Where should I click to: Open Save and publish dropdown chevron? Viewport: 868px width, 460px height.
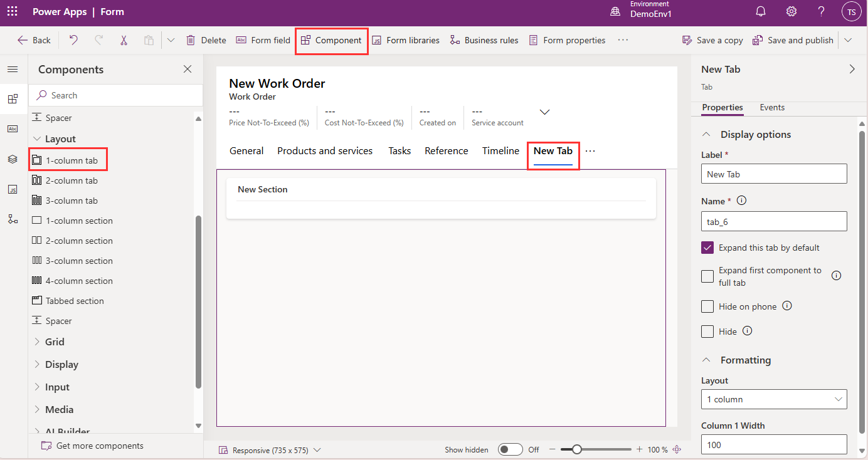pos(848,40)
